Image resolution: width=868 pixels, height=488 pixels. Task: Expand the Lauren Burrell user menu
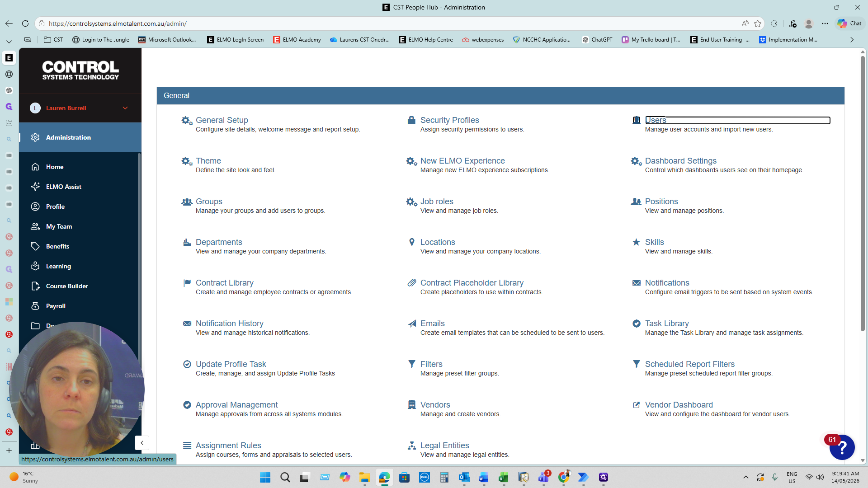pyautogui.click(x=125, y=108)
